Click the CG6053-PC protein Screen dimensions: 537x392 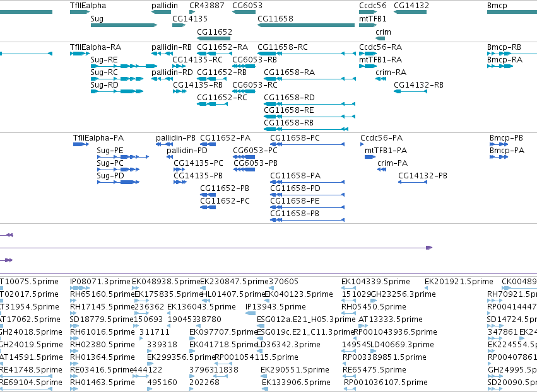click(x=244, y=157)
